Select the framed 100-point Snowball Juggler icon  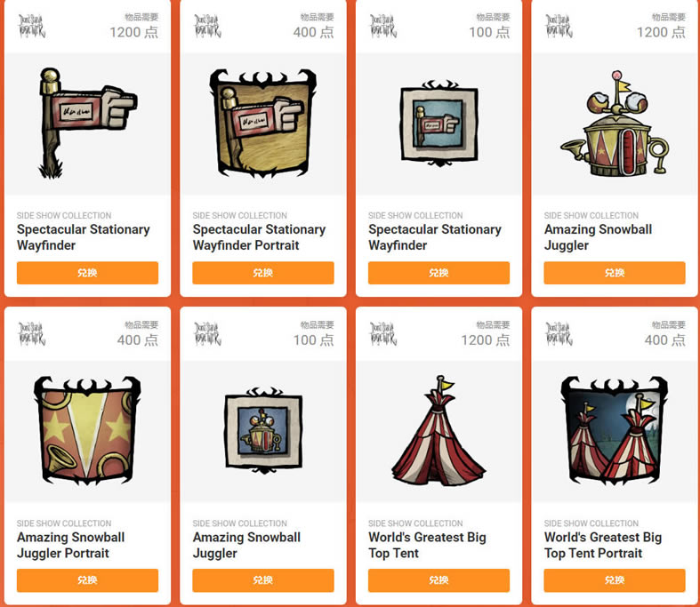(263, 431)
